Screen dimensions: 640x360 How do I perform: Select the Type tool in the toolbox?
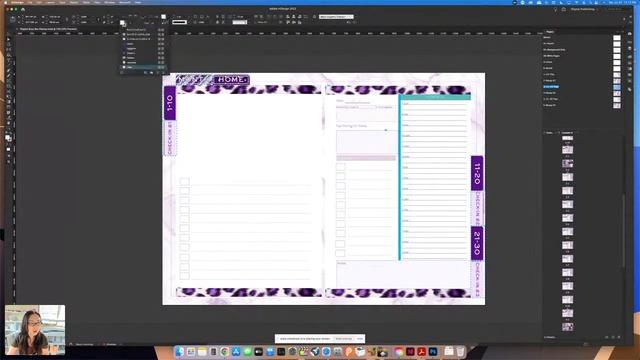pos(9,60)
